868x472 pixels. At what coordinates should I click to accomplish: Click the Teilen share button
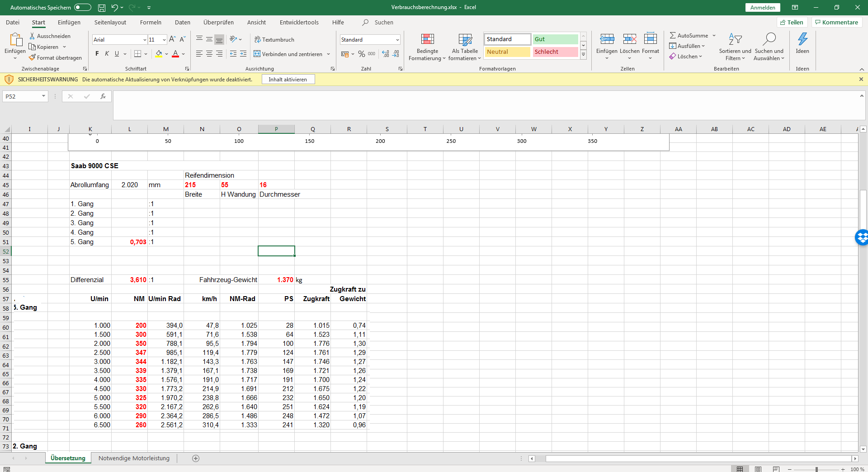(792, 22)
